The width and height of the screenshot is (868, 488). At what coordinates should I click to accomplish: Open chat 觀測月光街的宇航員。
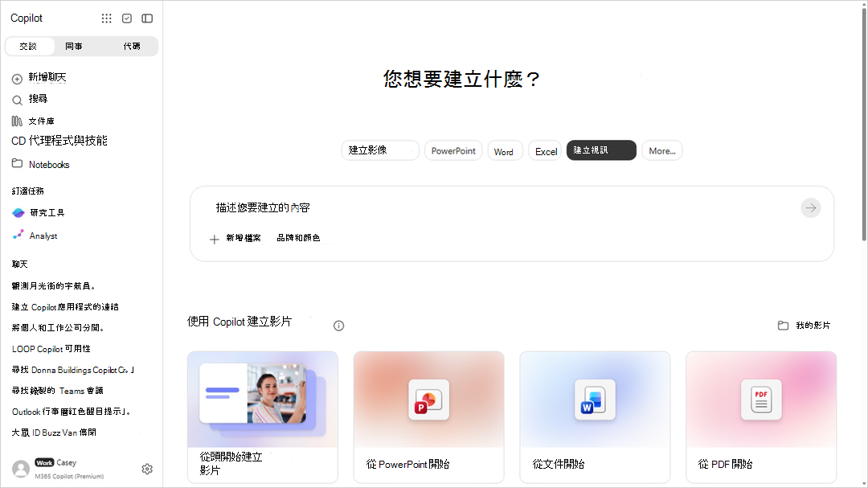55,286
